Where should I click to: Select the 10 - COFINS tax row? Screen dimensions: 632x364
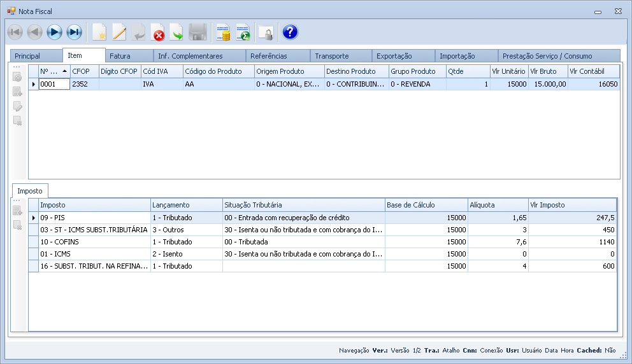pyautogui.click(x=93, y=242)
